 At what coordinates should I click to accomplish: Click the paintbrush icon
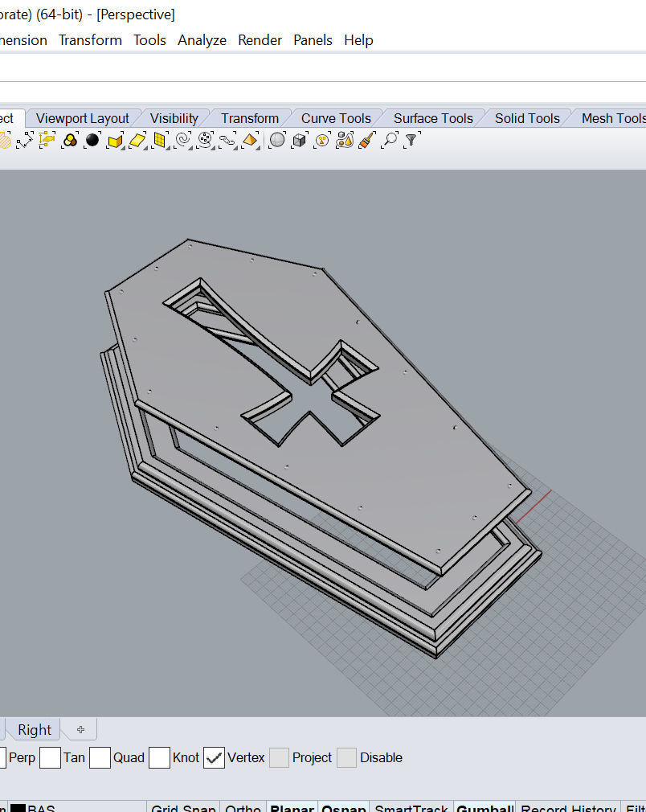coord(367,141)
